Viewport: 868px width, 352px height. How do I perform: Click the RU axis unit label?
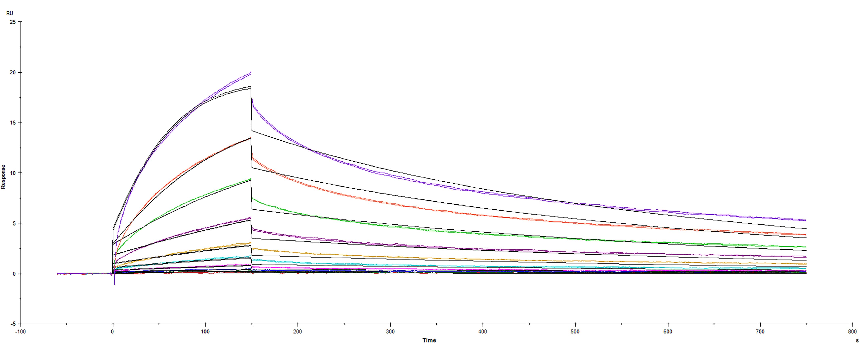(x=10, y=13)
